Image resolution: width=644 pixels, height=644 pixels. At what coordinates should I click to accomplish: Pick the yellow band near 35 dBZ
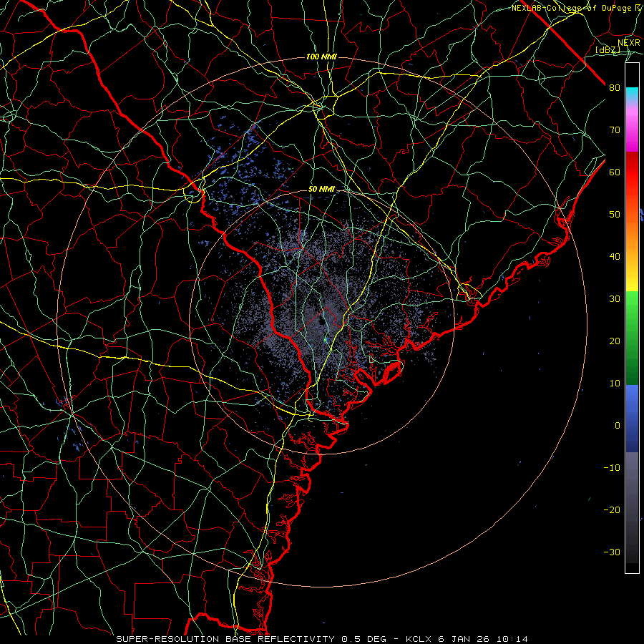tap(632, 277)
